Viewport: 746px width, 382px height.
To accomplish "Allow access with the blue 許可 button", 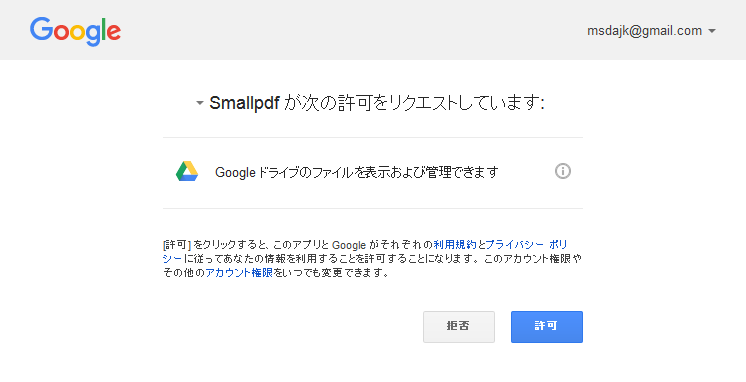I will pyautogui.click(x=547, y=327).
